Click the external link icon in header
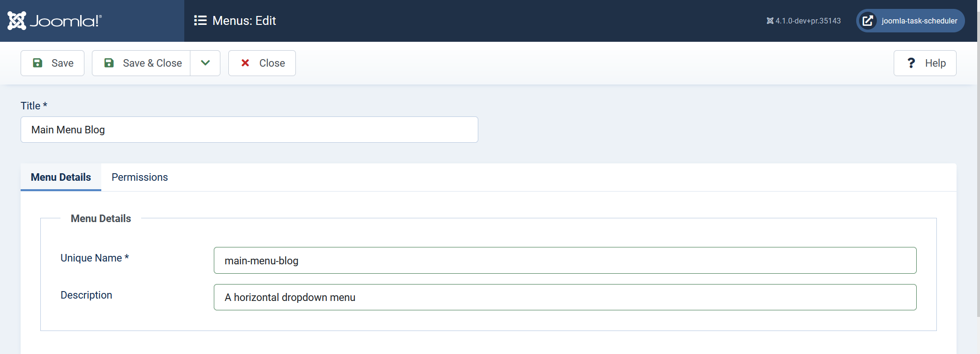980x354 pixels. pos(868,21)
